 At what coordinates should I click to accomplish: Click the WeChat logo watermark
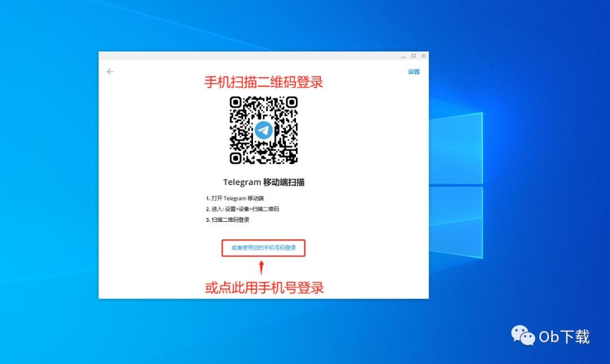(x=523, y=335)
